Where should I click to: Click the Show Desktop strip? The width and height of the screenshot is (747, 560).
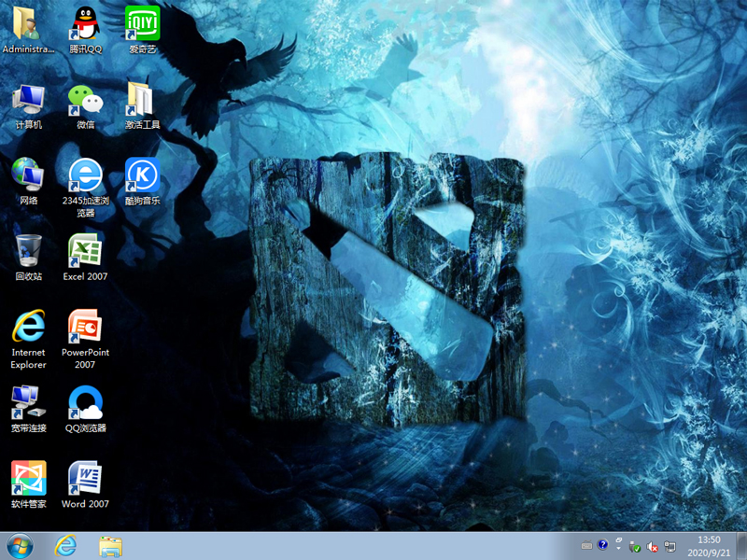point(741,546)
